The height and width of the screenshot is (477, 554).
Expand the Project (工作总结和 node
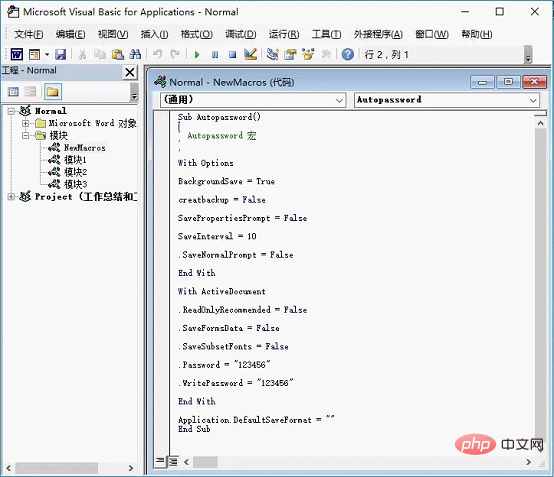click(x=11, y=197)
